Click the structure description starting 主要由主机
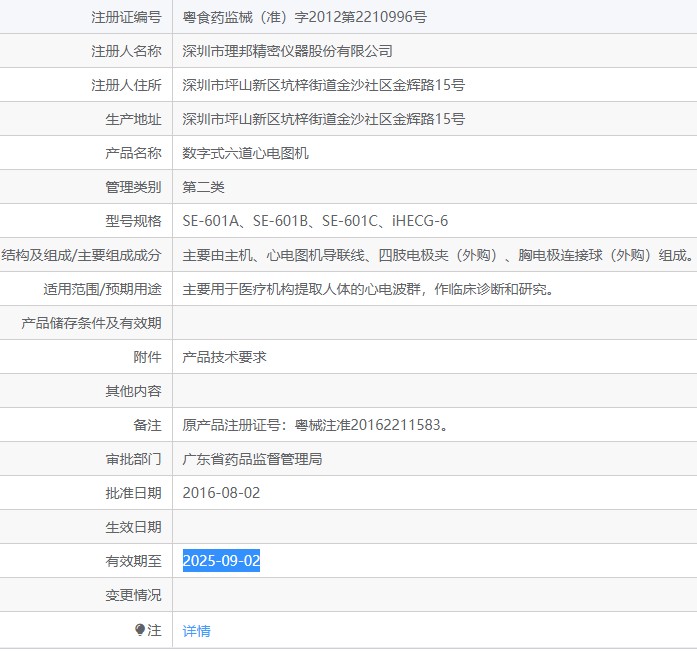This screenshot has width=697, height=654. click(438, 255)
